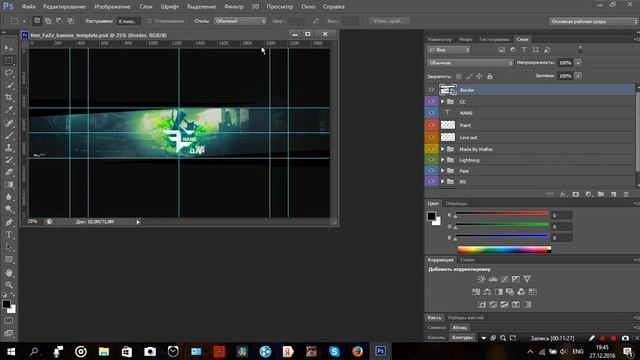Click the layer style fx button
Image resolution: width=640 pixels, height=360 pixels.
[x=563, y=194]
